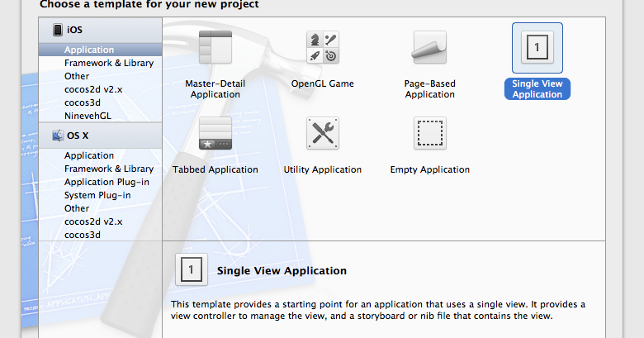The width and height of the screenshot is (644, 338).
Task: Open the OS X Application category
Action: (89, 155)
